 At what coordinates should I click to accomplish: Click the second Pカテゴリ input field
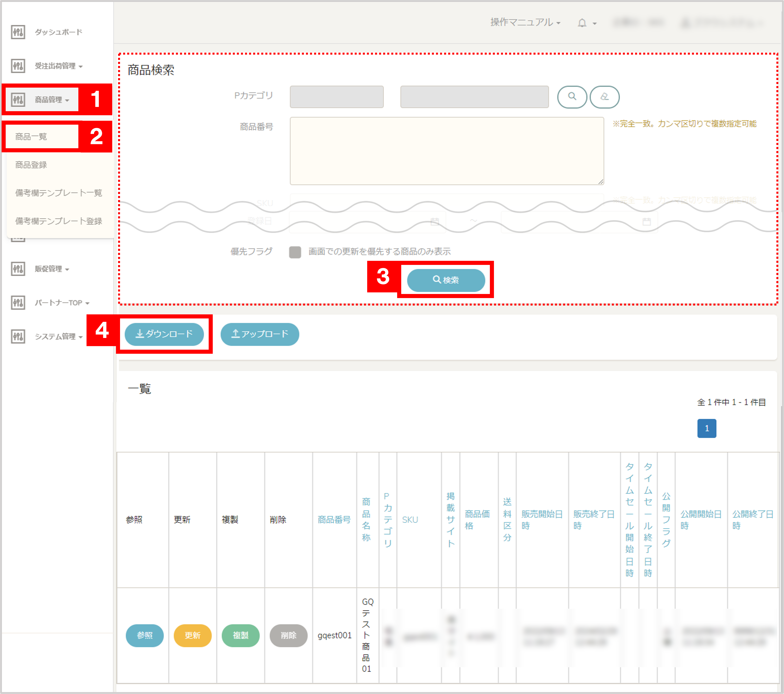point(474,97)
